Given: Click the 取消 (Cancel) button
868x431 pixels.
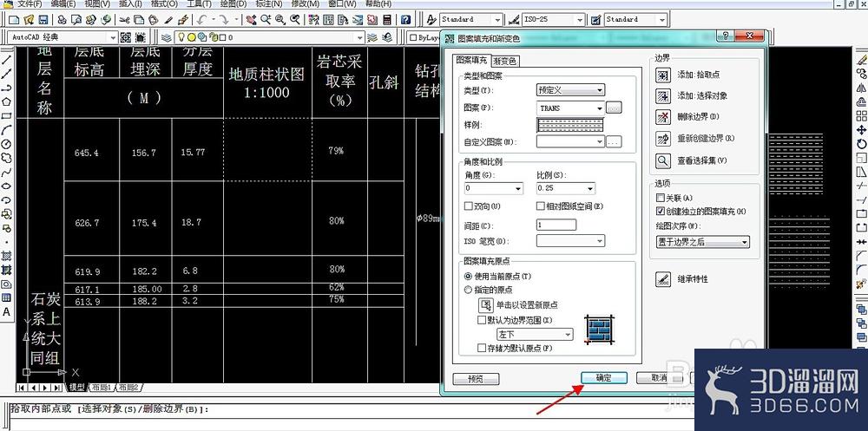Looking at the screenshot, I should [x=659, y=378].
